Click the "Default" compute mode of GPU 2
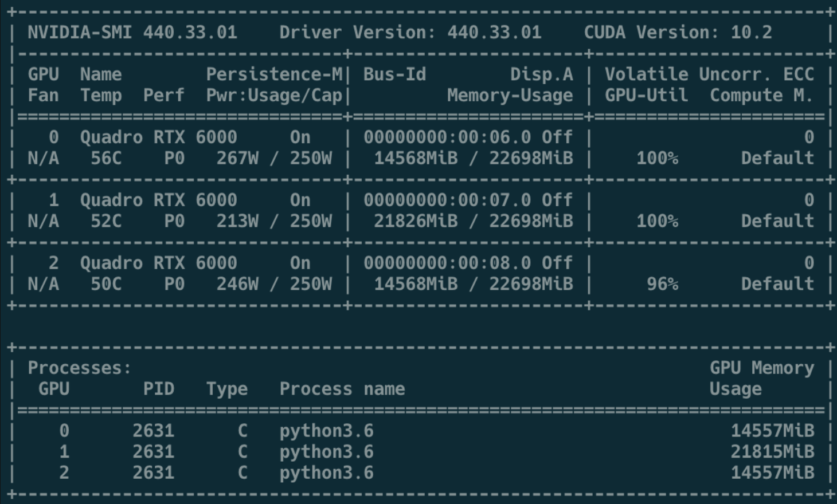The height and width of the screenshot is (504, 837). pos(777,284)
